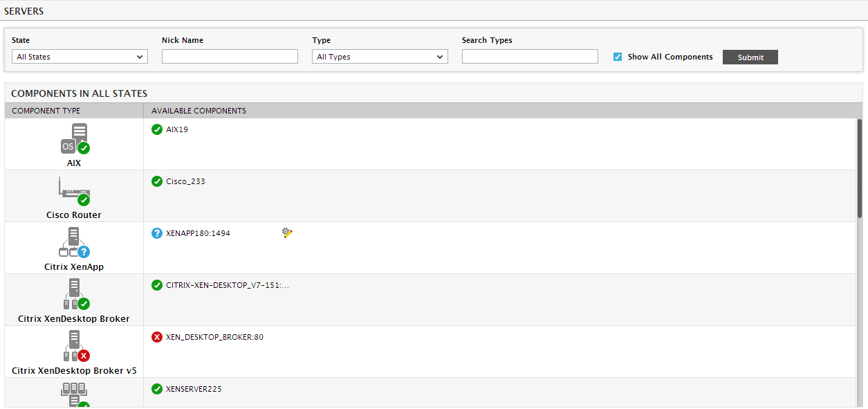Click the Cisco Router component type icon
The width and height of the screenshot is (868, 409).
pyautogui.click(x=75, y=192)
